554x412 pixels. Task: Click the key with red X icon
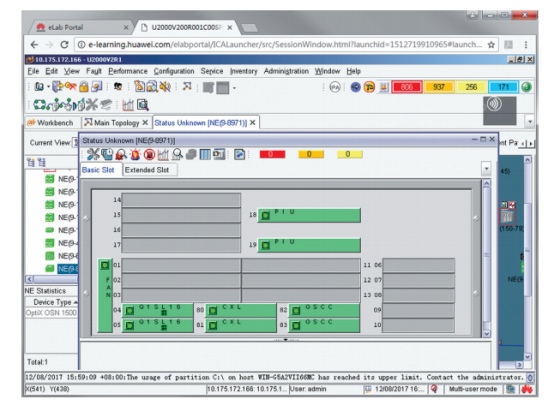pos(70,87)
